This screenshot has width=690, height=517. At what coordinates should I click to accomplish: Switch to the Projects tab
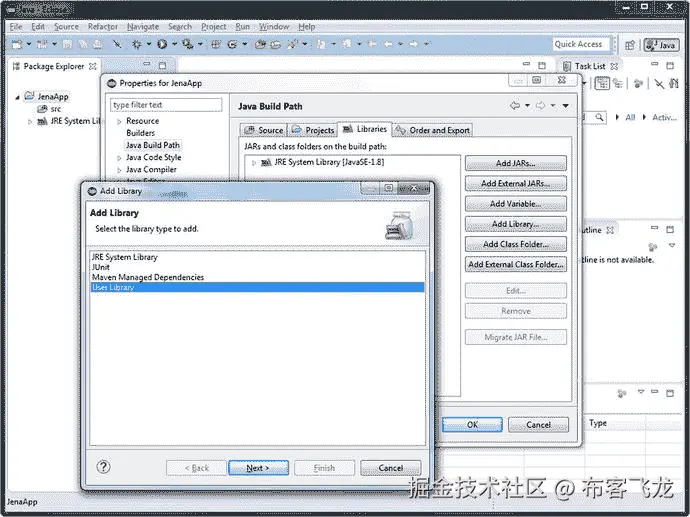313,130
